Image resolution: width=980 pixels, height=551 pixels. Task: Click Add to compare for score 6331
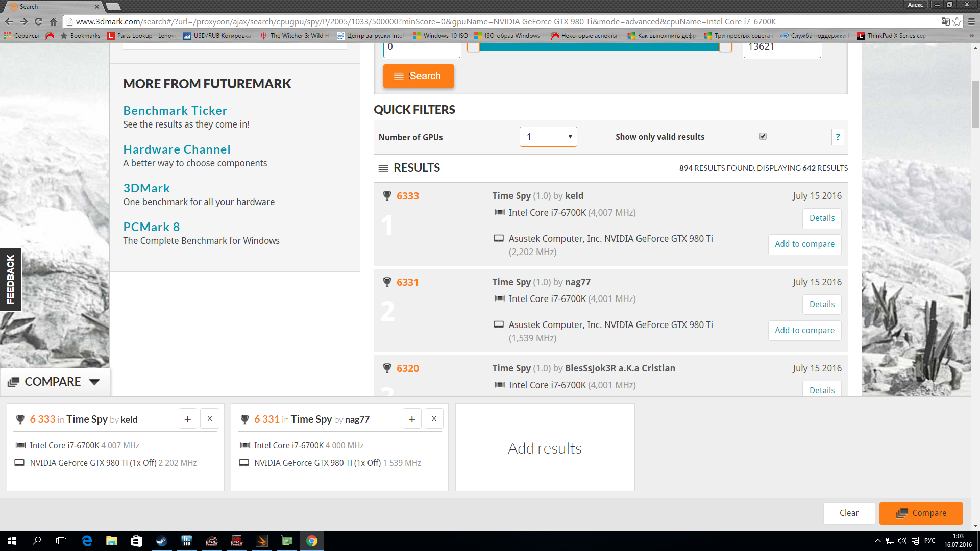click(804, 330)
